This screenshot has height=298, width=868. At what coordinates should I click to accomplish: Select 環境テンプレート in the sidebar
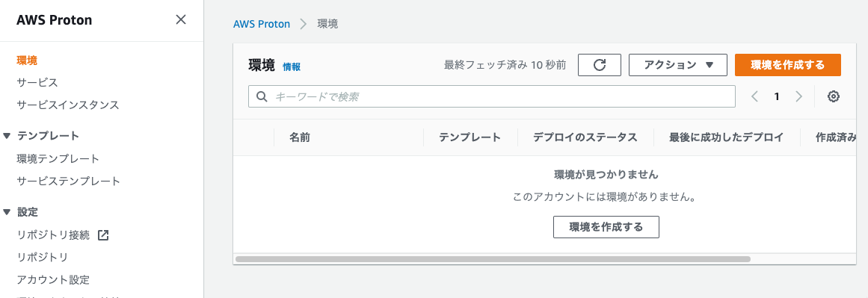[x=58, y=158]
